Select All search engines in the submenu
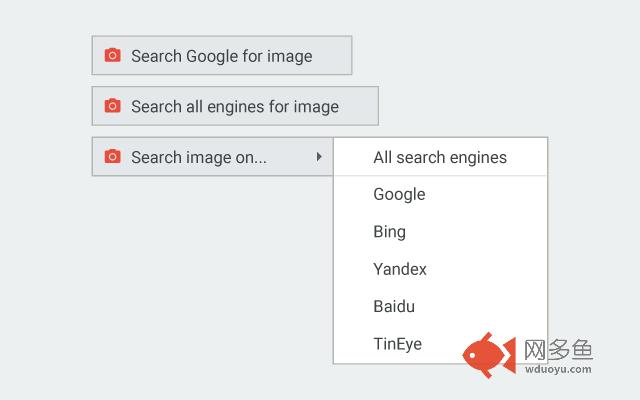The height and width of the screenshot is (400, 640). pos(440,157)
